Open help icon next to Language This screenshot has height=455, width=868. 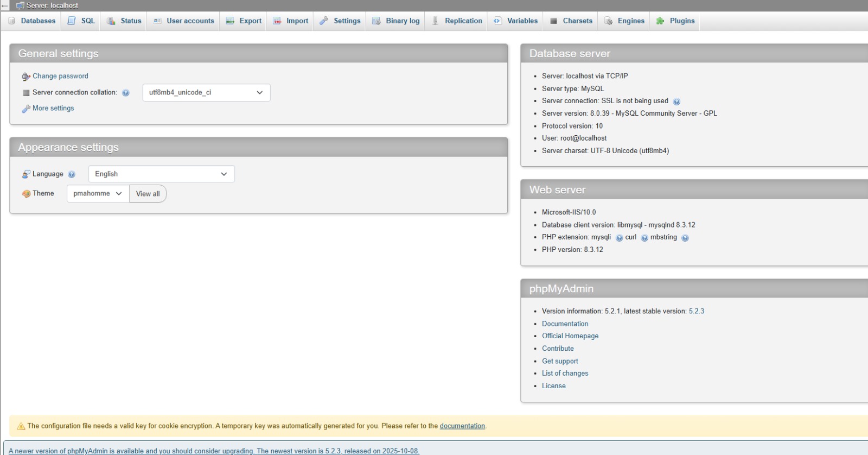coord(72,174)
